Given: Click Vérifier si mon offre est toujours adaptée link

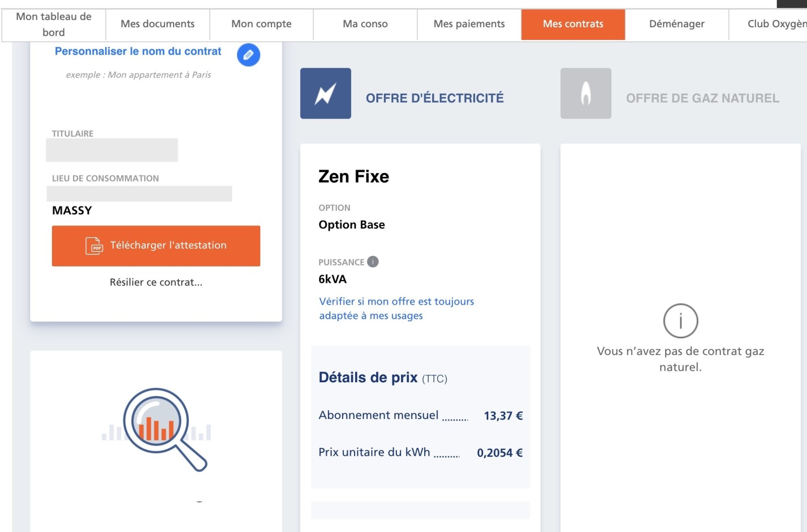Looking at the screenshot, I should tap(396, 308).
